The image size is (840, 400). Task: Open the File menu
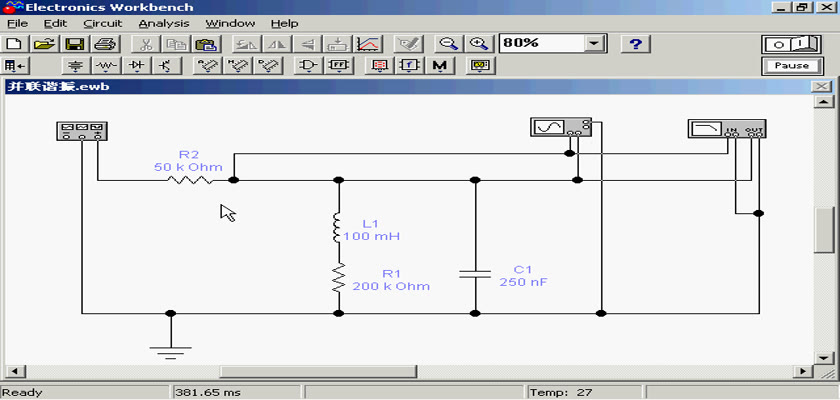[17, 24]
